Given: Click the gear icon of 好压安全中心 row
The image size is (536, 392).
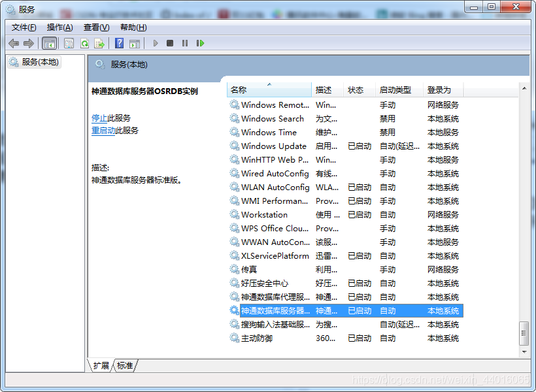Looking at the screenshot, I should [234, 283].
